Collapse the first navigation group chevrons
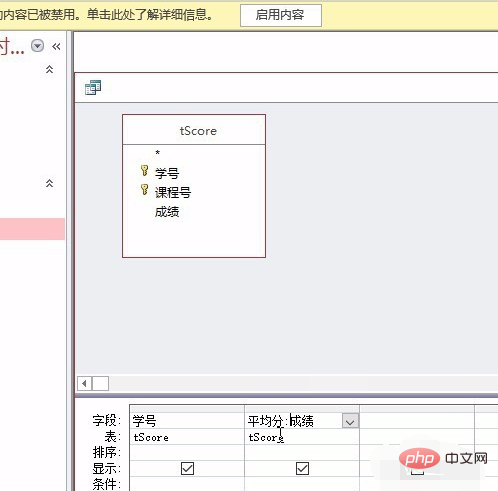 pos(49,69)
